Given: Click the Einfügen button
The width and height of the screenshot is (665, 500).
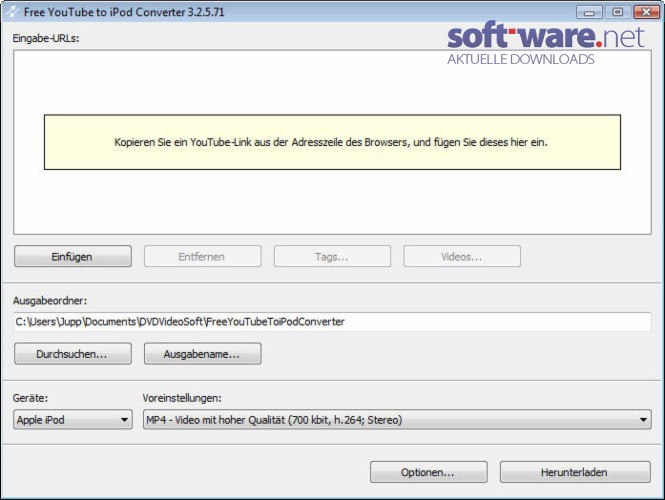Looking at the screenshot, I should (73, 257).
